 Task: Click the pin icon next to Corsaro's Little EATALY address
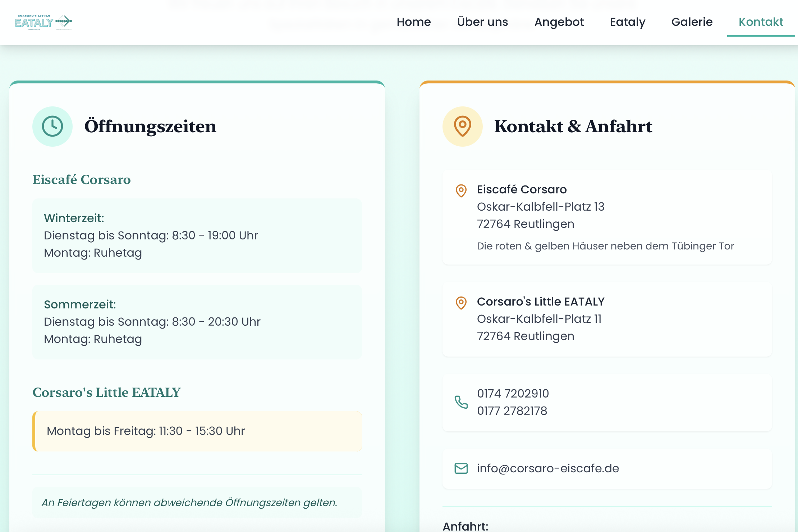pos(461,303)
